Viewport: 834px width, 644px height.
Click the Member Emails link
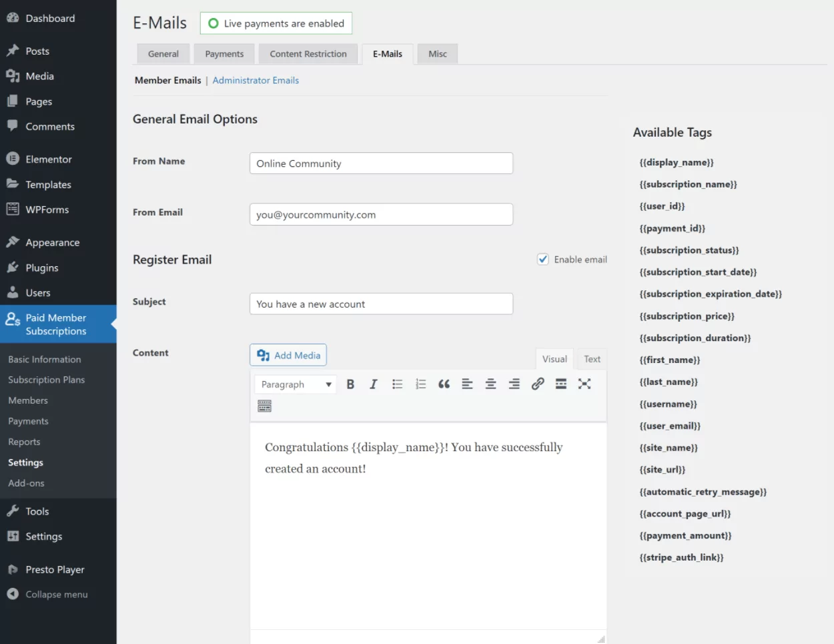pos(168,80)
